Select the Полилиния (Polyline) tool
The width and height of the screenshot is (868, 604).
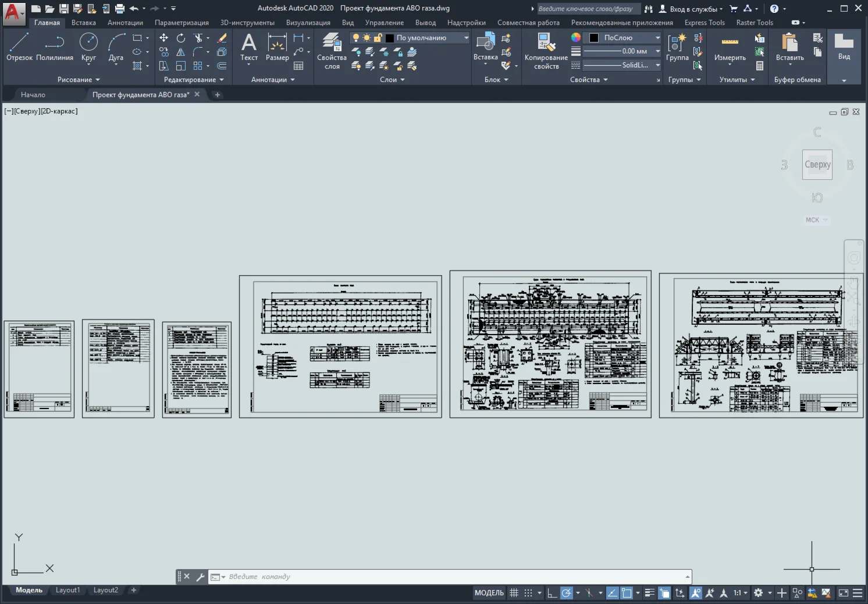[x=54, y=47]
